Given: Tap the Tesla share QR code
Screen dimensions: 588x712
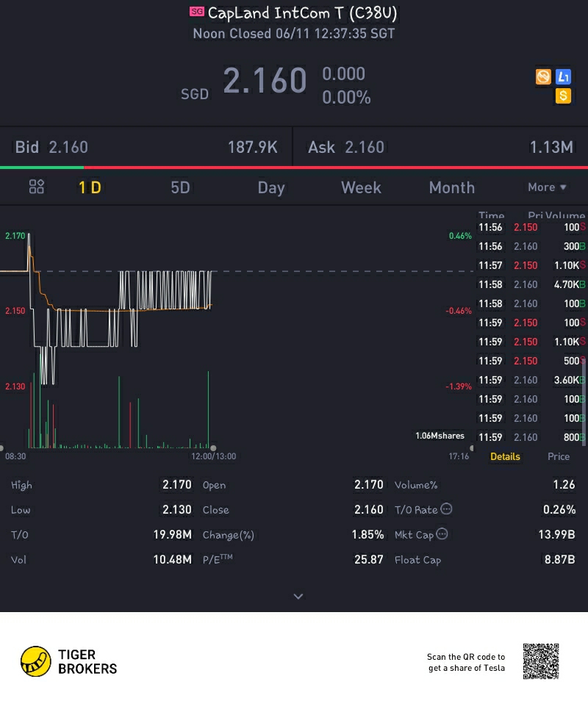Looking at the screenshot, I should [x=540, y=661].
